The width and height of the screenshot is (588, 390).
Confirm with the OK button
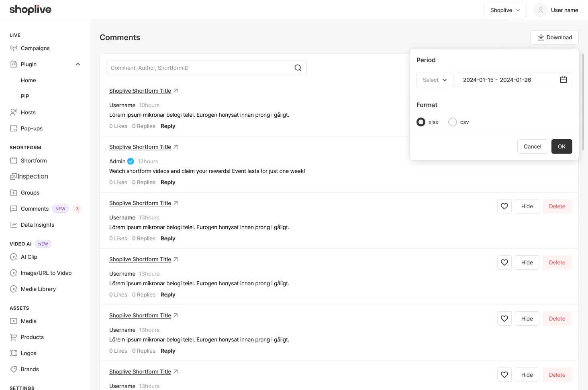click(x=562, y=146)
